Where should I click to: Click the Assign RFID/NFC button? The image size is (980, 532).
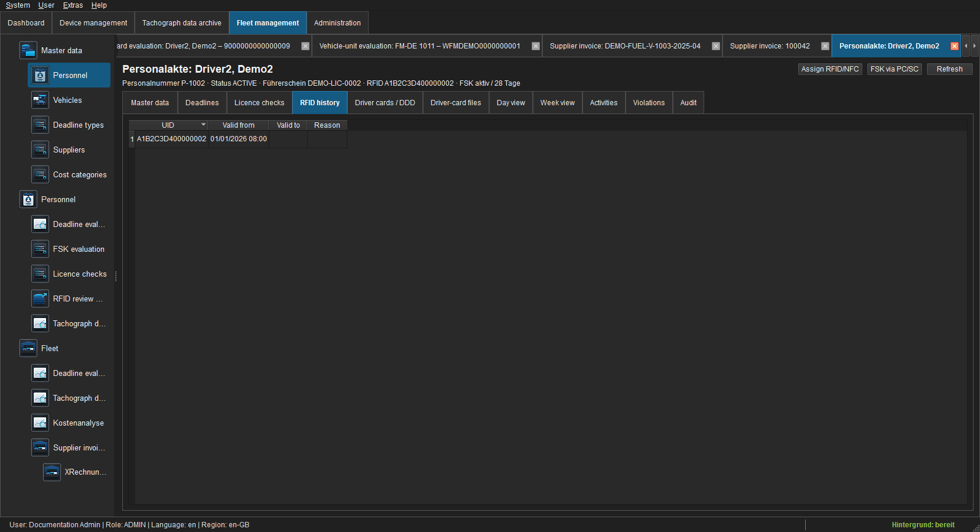[830, 69]
